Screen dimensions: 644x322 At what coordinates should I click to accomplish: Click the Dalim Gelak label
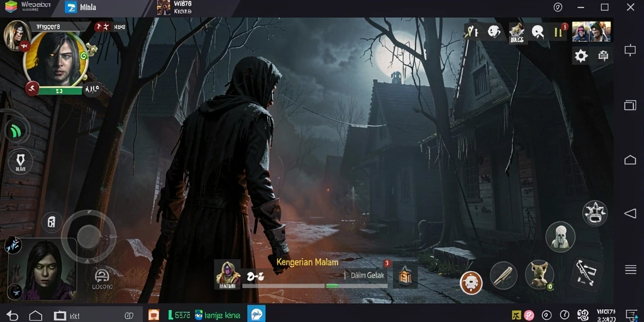click(367, 275)
